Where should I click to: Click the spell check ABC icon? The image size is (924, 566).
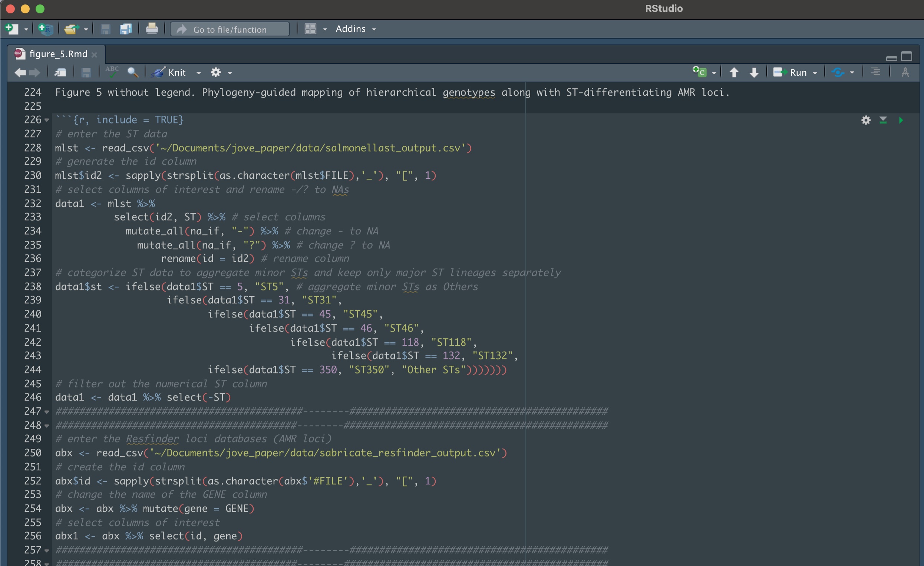click(x=112, y=72)
